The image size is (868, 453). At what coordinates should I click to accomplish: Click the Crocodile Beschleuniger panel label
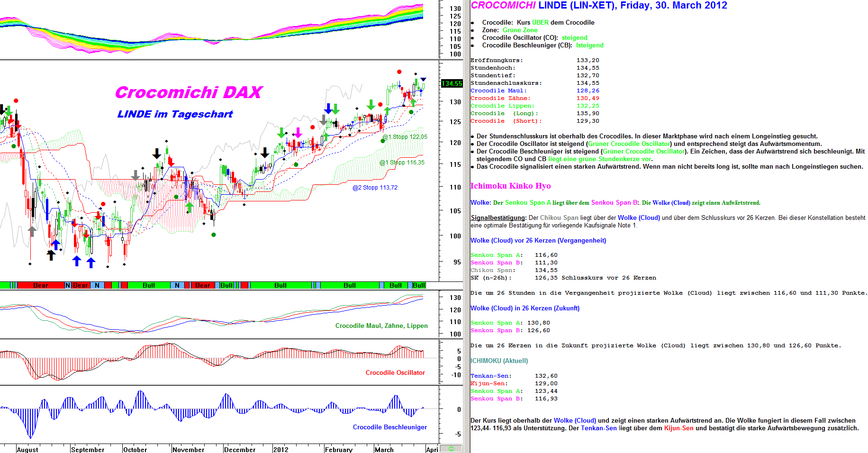click(389, 427)
